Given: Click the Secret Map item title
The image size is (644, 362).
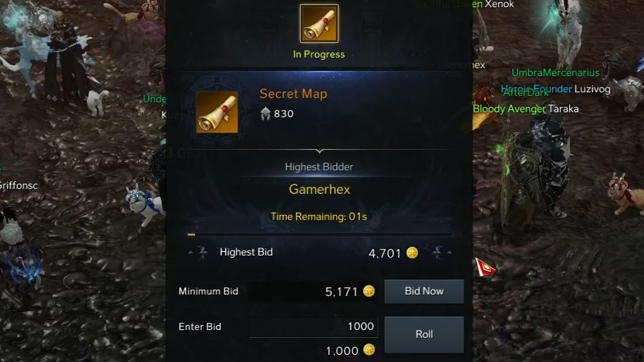Looking at the screenshot, I should point(293,94).
